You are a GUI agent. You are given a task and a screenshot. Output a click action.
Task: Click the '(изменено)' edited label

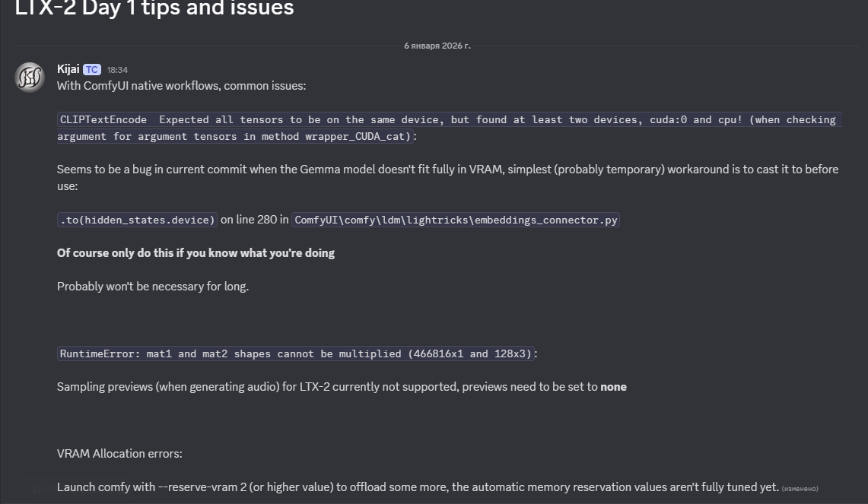tap(800, 489)
